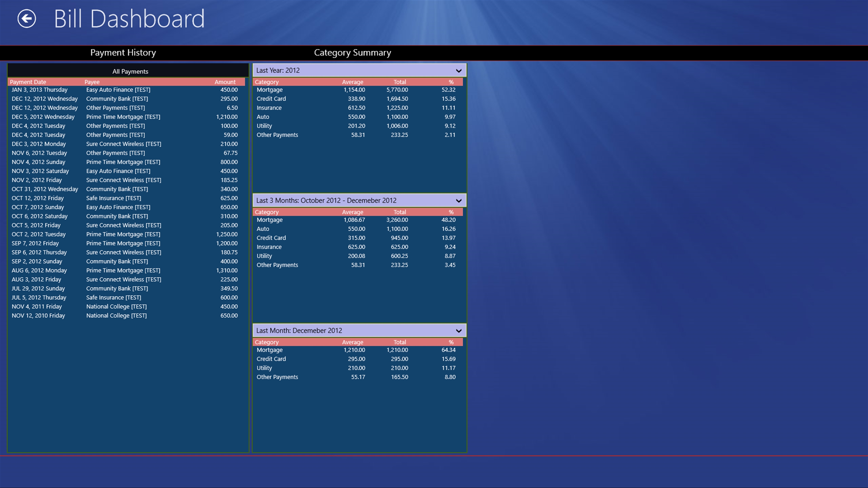Viewport: 868px width, 488px height.
Task: Click the Auto row in Last 3 Months summary
Action: point(356,229)
